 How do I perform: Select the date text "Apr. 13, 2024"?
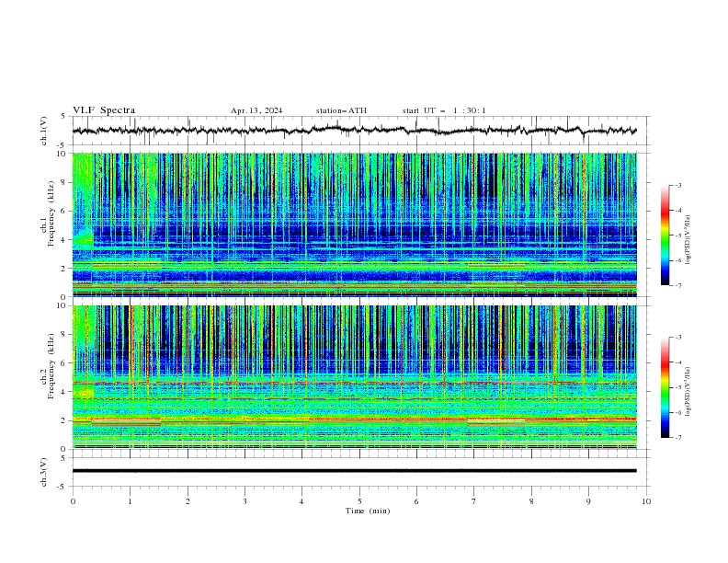click(256, 110)
